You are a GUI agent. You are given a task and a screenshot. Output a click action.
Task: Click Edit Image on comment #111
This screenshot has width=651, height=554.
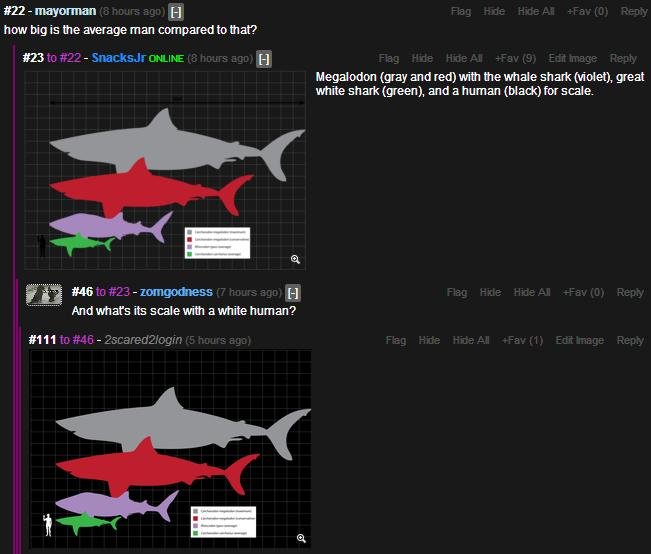coord(579,340)
